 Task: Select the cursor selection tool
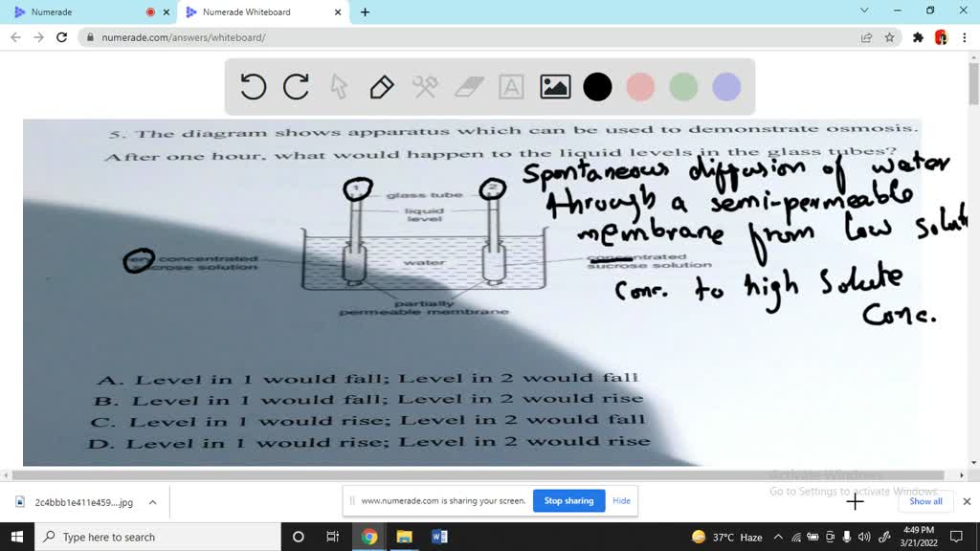click(339, 86)
